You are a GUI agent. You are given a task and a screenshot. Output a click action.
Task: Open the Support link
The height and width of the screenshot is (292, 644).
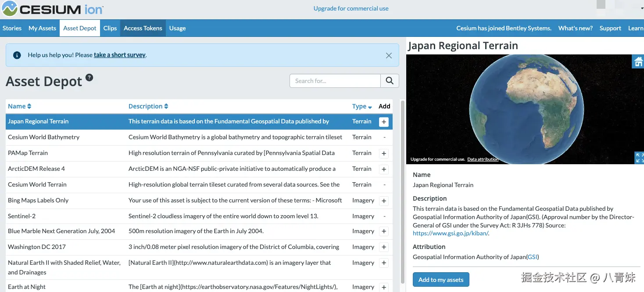[x=610, y=28]
